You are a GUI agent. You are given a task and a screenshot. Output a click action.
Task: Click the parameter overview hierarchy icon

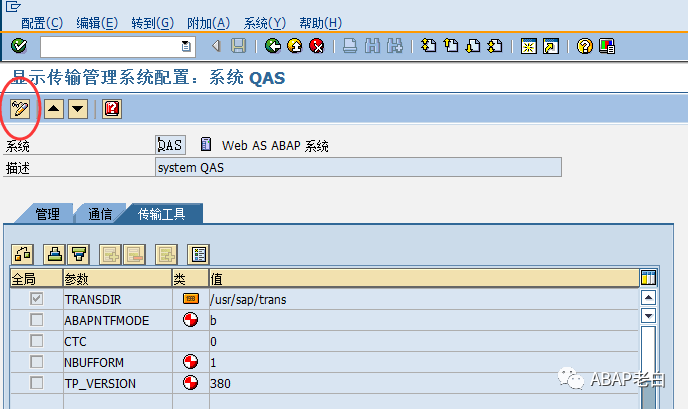point(22,254)
